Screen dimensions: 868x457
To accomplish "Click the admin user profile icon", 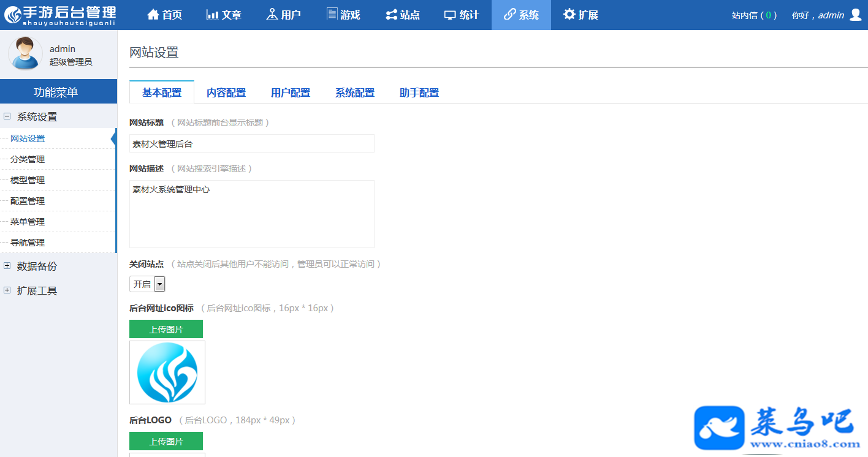I will [856, 15].
